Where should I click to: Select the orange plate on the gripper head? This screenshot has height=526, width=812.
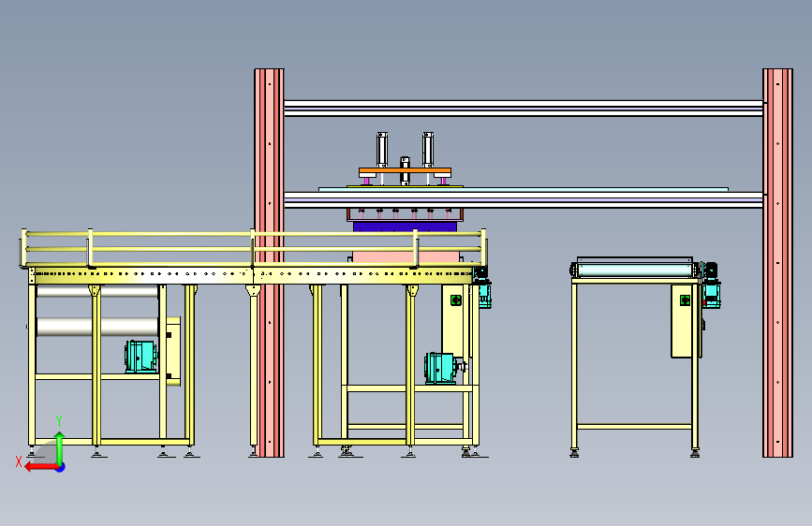point(405,171)
